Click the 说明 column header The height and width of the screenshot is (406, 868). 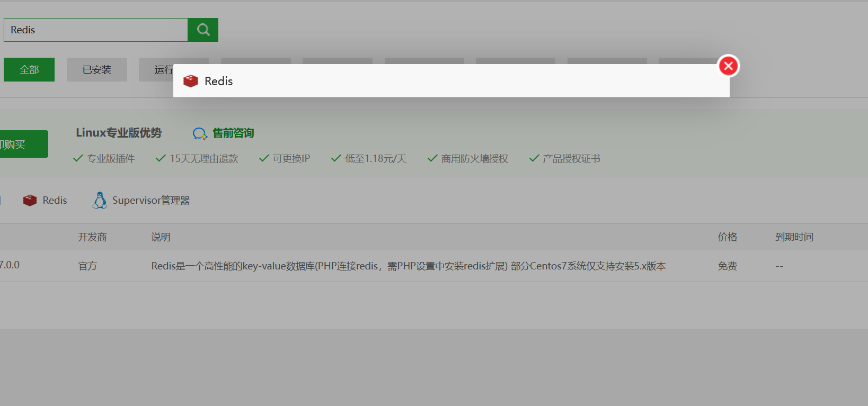(x=161, y=237)
